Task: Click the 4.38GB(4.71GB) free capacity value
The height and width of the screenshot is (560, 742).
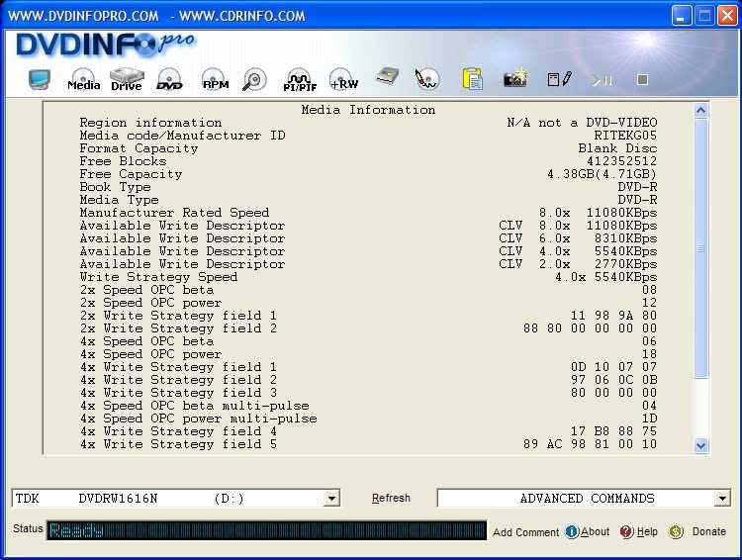Action: (x=602, y=174)
